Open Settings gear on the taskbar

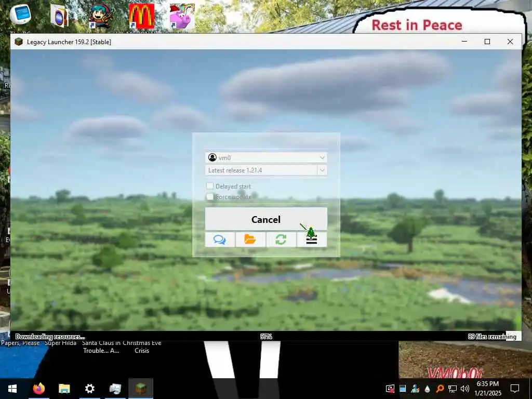[89, 389]
